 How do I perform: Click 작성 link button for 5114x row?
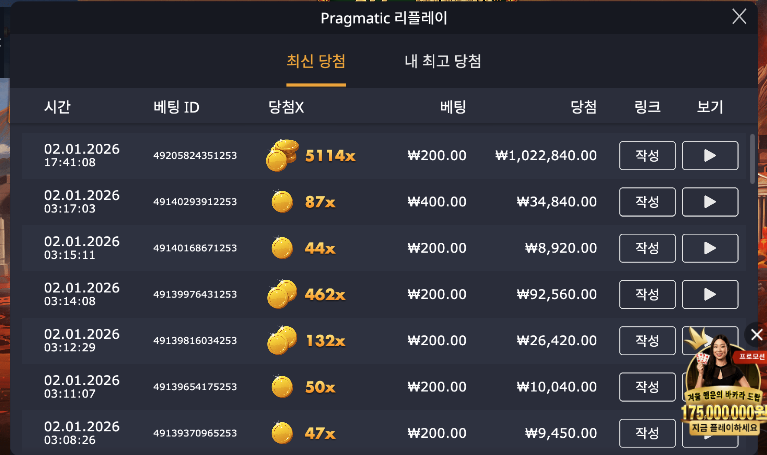647,156
